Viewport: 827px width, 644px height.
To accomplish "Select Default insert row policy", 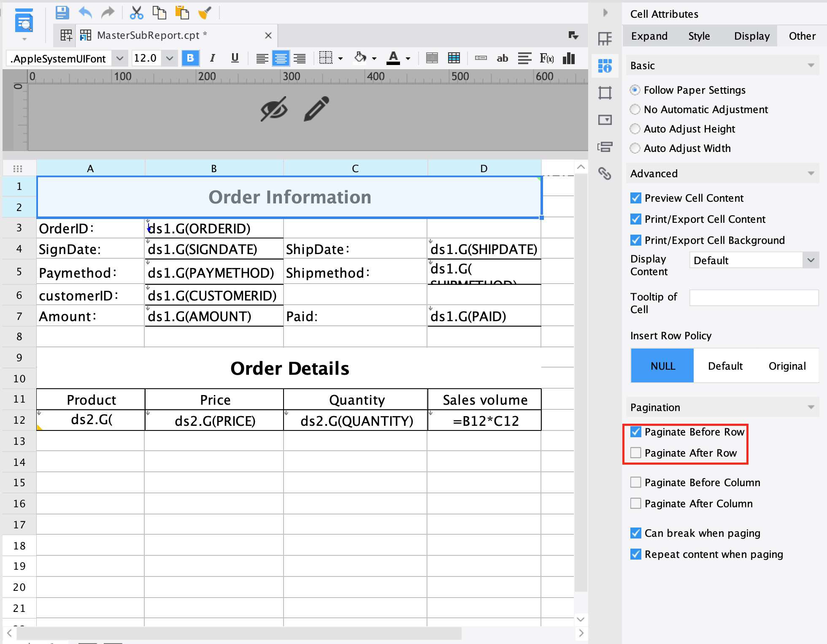I will point(725,366).
